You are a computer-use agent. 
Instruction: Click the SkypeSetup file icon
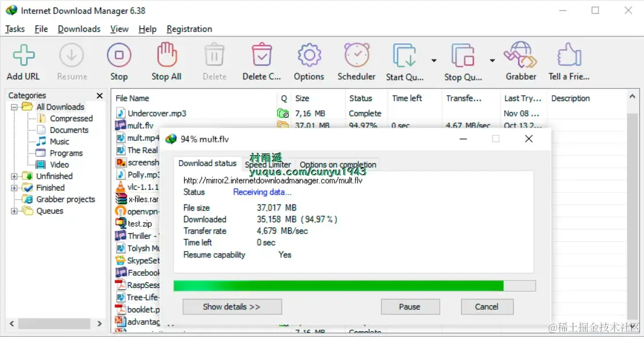121,260
